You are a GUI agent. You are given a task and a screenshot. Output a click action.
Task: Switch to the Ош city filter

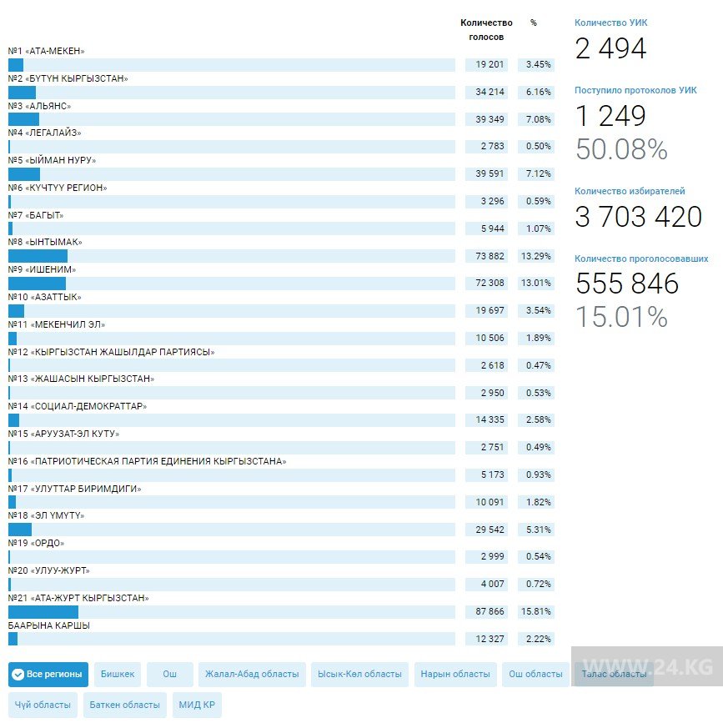tap(169, 675)
